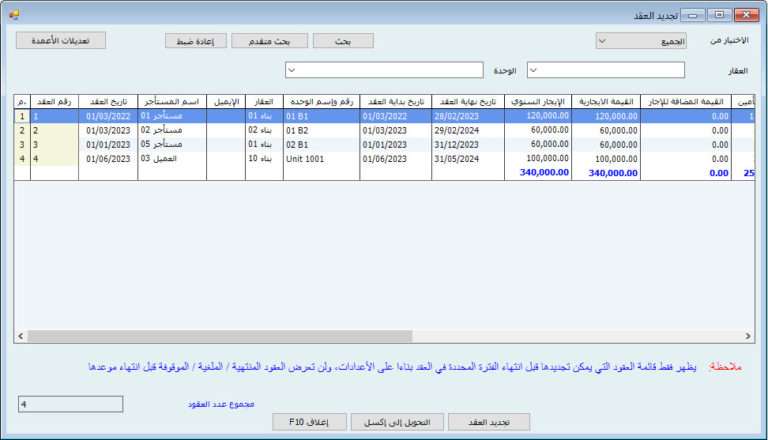
Task: Open بحث متقدم advanced search
Action: tap(270, 41)
